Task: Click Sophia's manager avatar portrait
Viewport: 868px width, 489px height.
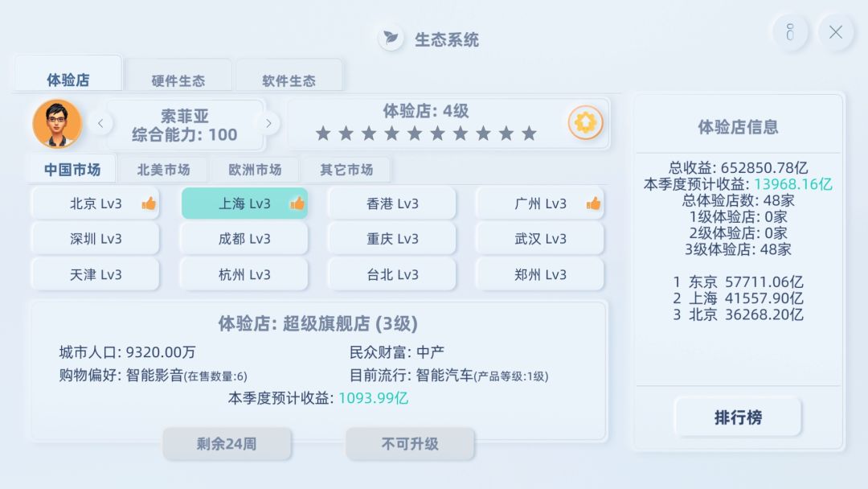Action: [58, 124]
